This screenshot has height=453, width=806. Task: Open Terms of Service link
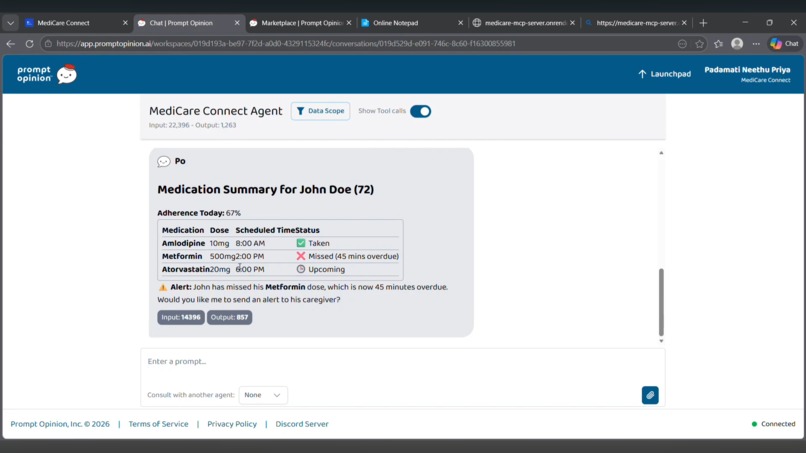click(x=158, y=424)
